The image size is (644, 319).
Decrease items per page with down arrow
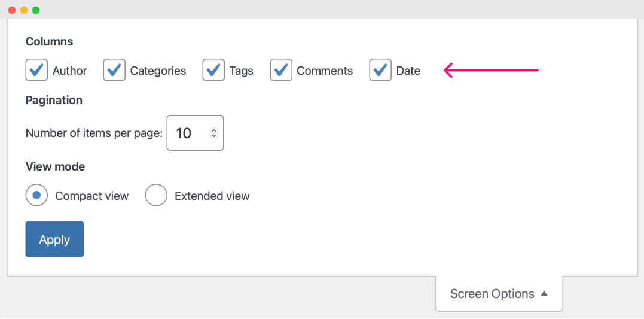click(x=214, y=135)
